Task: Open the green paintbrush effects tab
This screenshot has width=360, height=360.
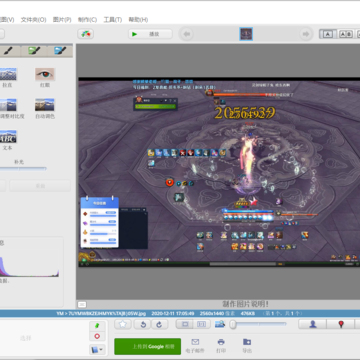Action: coord(34,51)
